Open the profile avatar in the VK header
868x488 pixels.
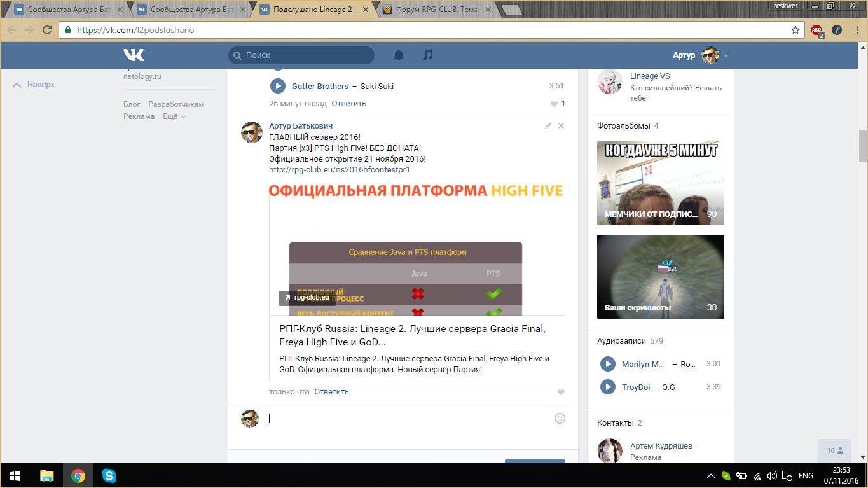710,55
